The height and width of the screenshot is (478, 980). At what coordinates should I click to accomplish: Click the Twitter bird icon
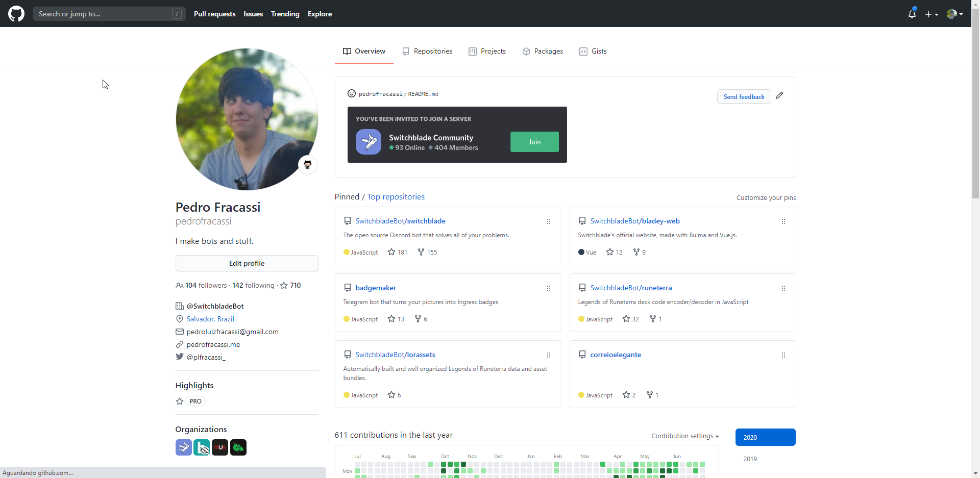179,357
